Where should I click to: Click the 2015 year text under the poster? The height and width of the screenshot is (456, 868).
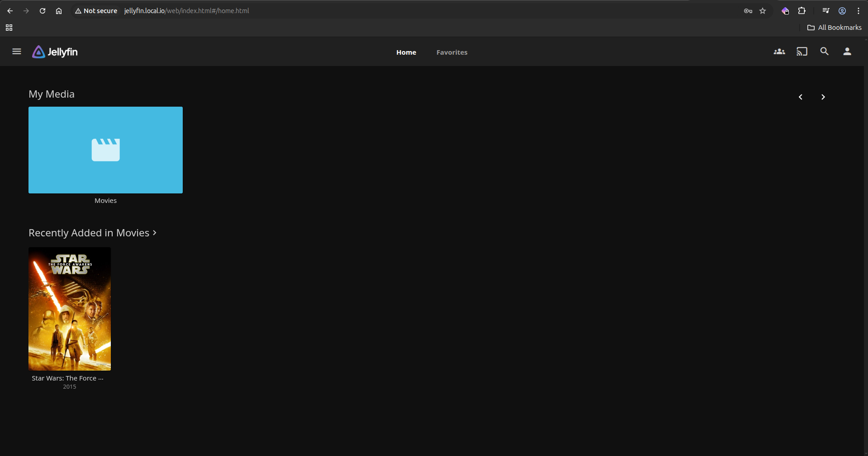tap(70, 387)
